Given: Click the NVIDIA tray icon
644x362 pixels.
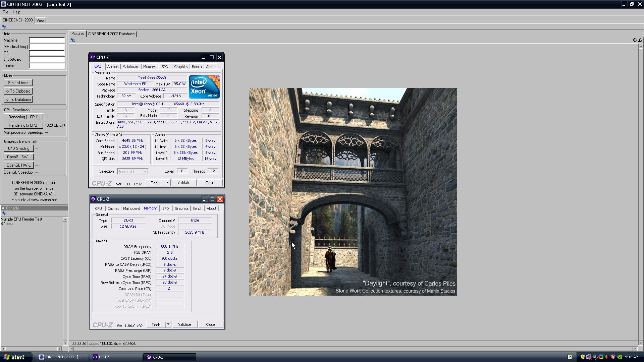Looking at the screenshot, I should point(619,357).
